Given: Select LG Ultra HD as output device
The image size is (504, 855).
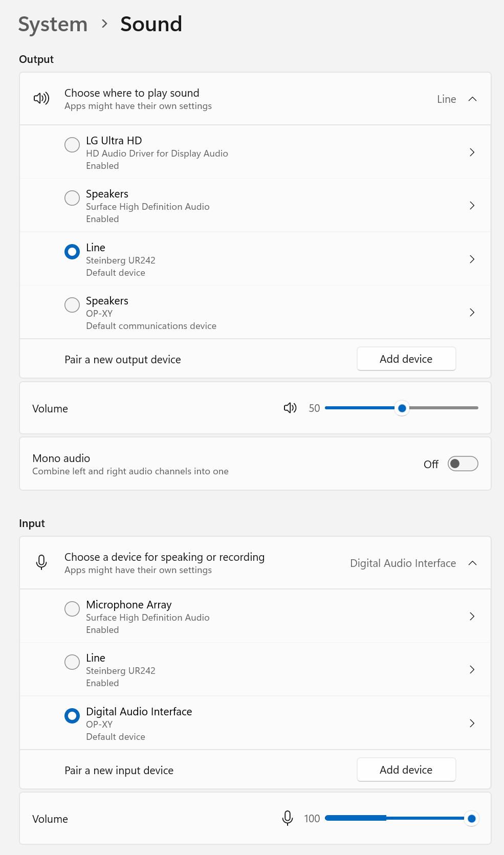Looking at the screenshot, I should point(72,145).
